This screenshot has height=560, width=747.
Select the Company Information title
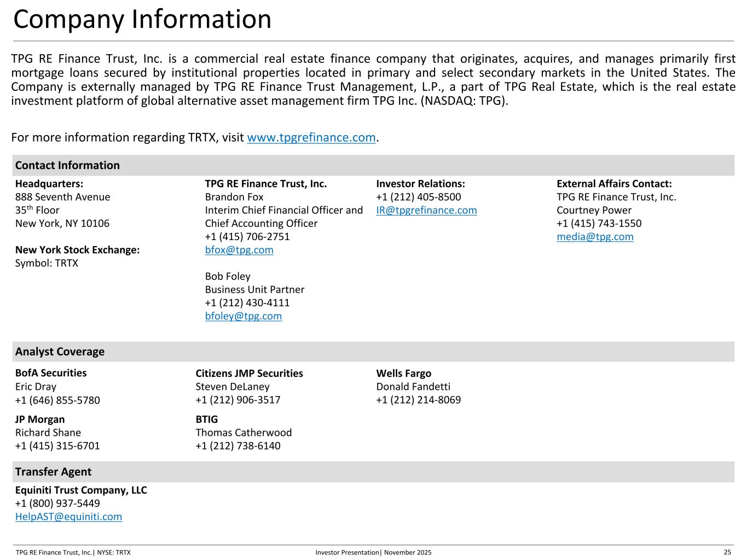pos(142,19)
